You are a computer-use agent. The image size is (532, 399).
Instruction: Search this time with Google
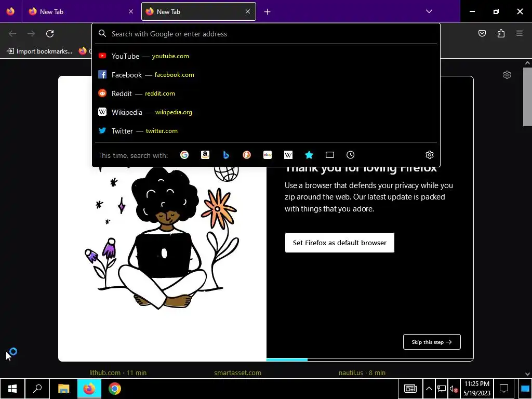coord(184,155)
